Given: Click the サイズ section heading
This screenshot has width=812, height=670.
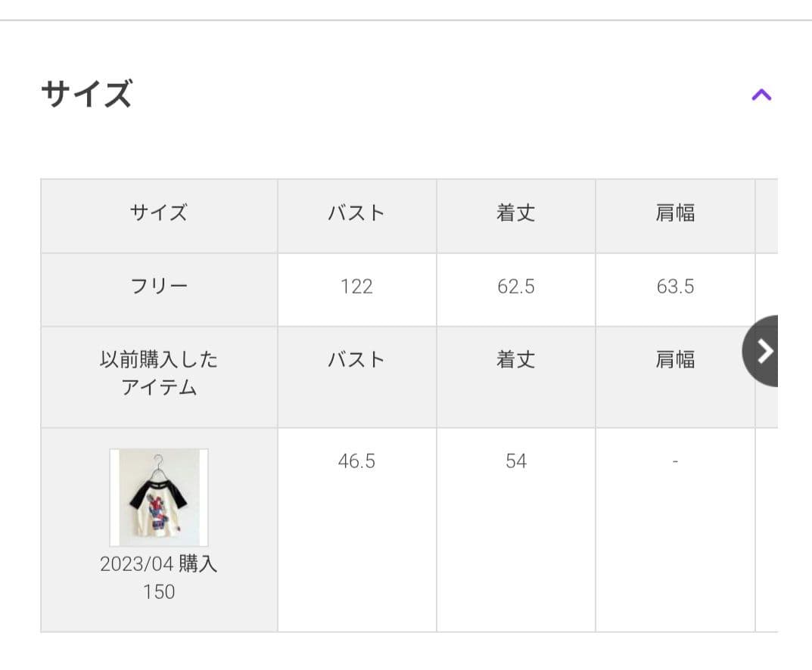Looking at the screenshot, I should click(86, 95).
